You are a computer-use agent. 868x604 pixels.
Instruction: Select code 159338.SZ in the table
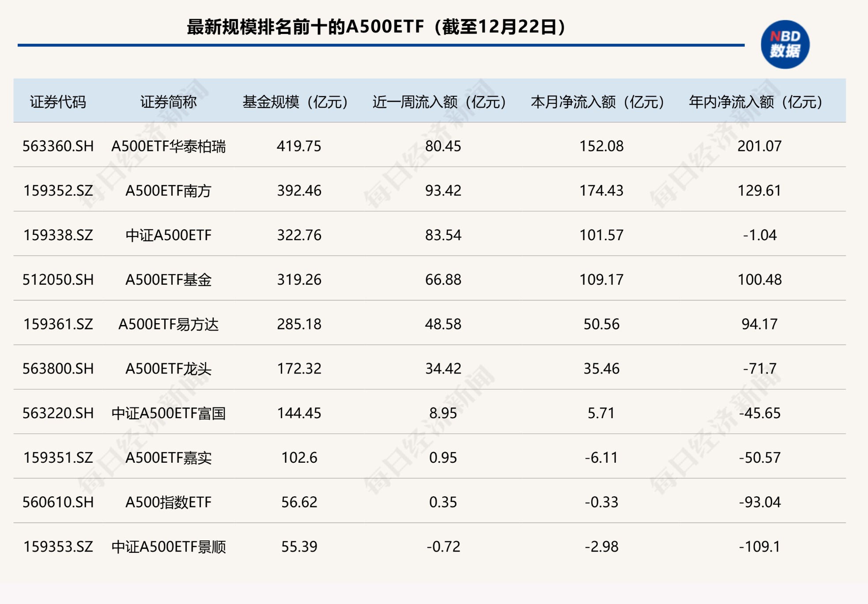(x=58, y=235)
